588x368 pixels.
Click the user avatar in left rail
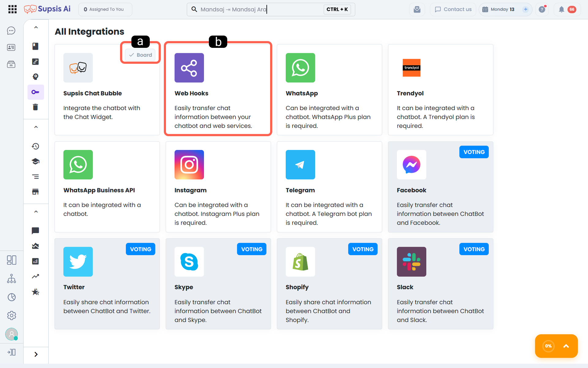pos(12,334)
